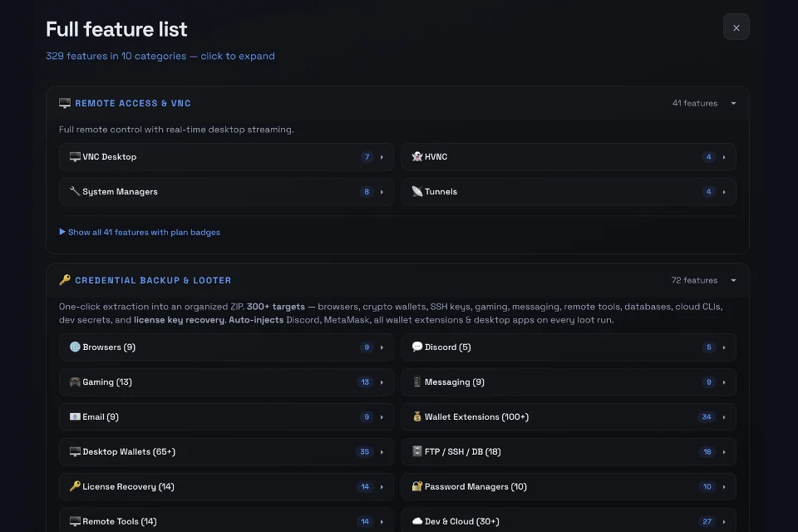The height and width of the screenshot is (532, 798).
Task: Expand the Tunnels row chevron
Action: [724, 192]
